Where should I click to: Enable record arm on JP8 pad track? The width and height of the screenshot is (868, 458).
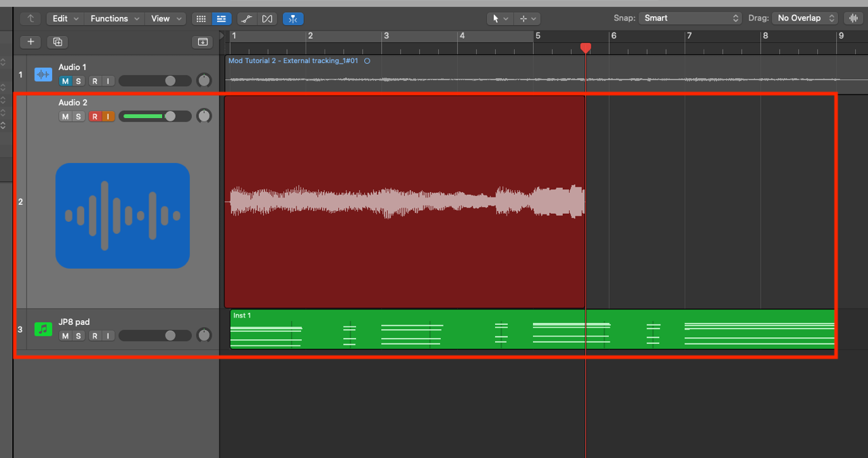point(94,336)
